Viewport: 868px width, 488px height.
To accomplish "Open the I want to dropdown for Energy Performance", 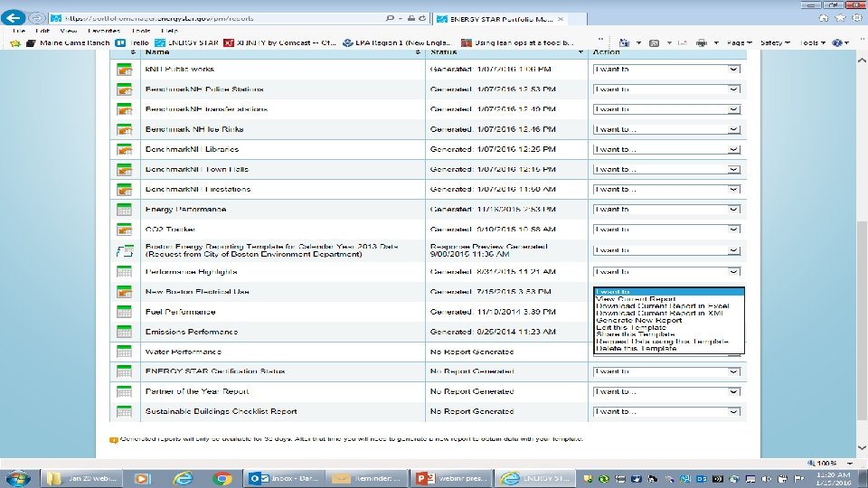I will (666, 209).
